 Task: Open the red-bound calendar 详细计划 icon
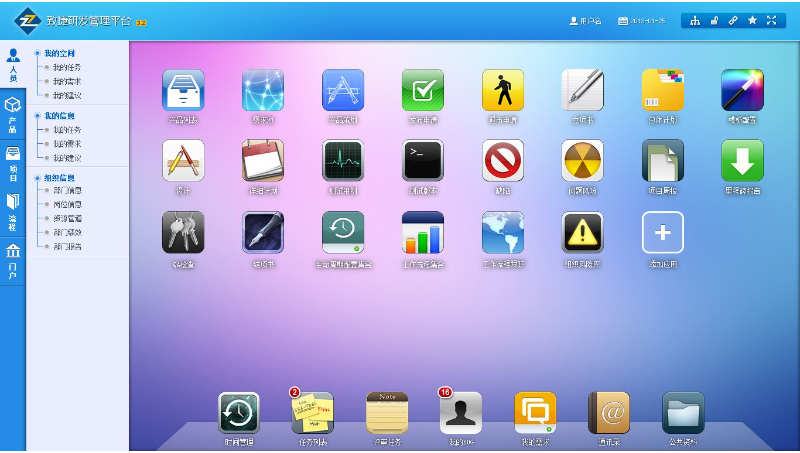pyautogui.click(x=263, y=161)
